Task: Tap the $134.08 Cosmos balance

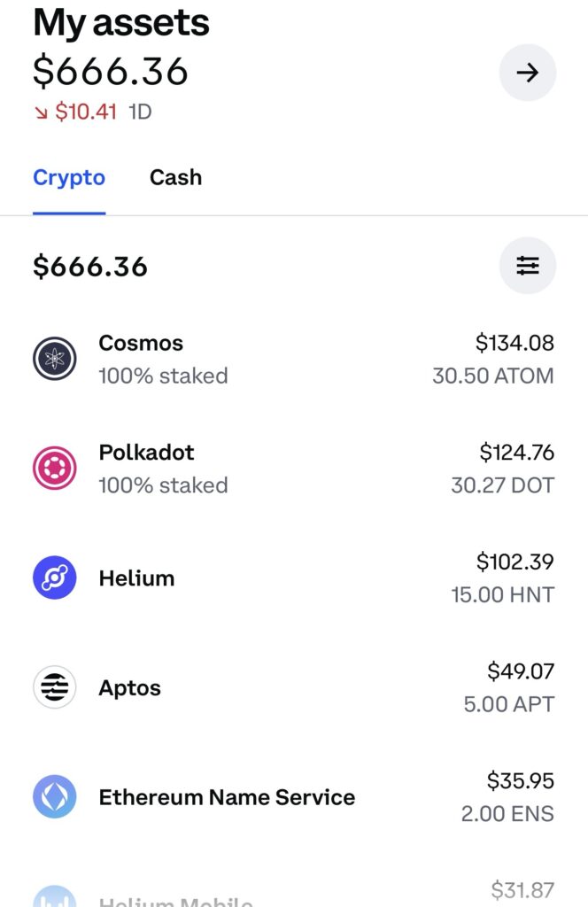Action: click(514, 343)
